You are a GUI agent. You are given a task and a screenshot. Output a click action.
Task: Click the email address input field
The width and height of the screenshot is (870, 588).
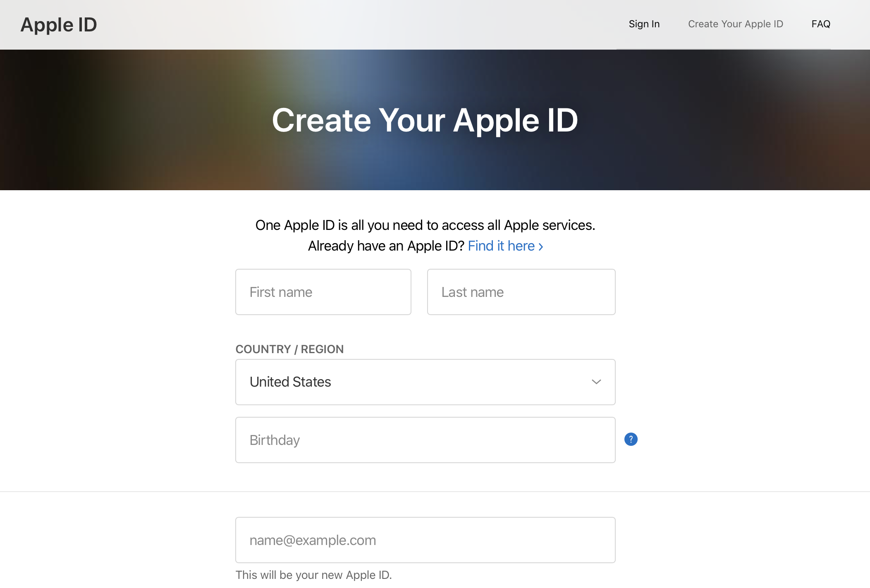point(425,540)
